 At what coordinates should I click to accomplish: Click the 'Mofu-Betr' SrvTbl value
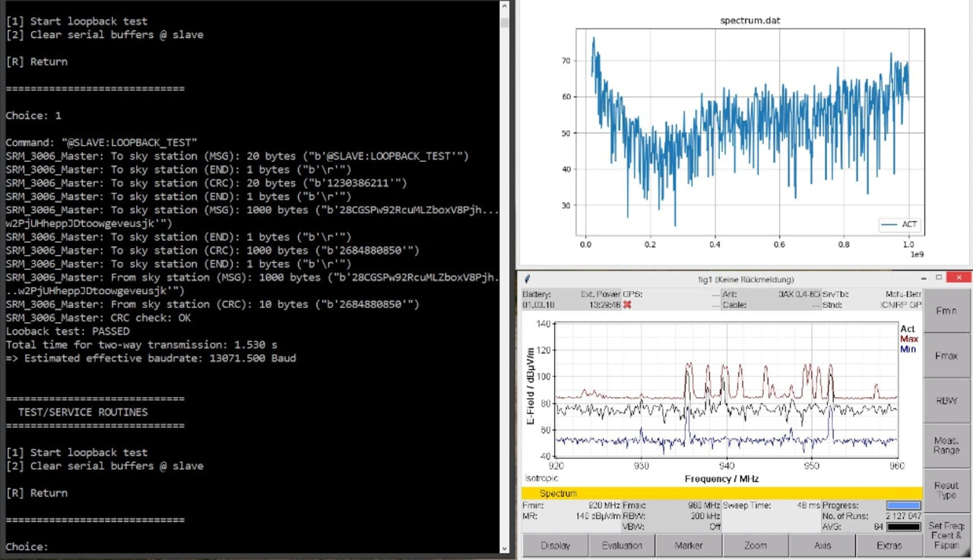click(904, 294)
